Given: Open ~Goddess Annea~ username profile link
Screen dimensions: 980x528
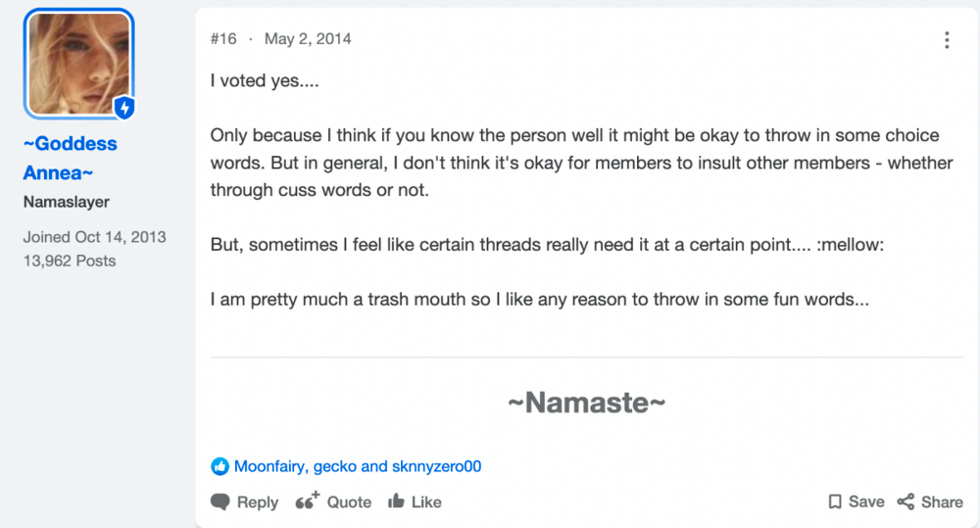Looking at the screenshot, I should (70, 158).
